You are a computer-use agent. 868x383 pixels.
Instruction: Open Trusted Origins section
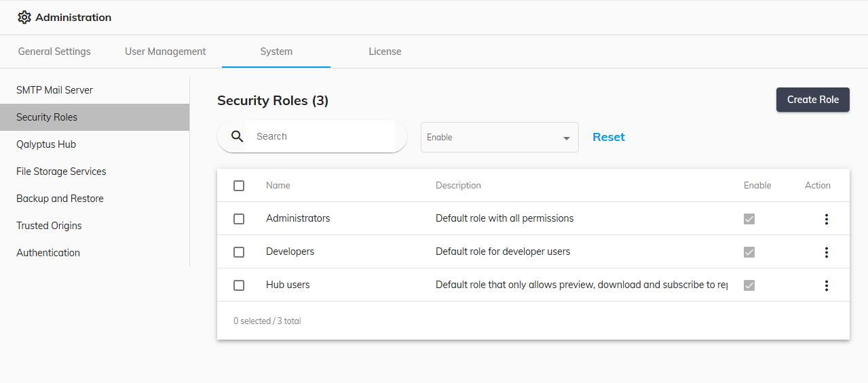coord(94,226)
